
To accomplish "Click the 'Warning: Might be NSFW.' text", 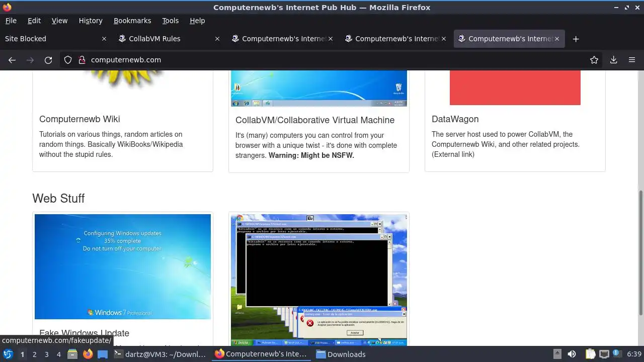I will [311, 155].
